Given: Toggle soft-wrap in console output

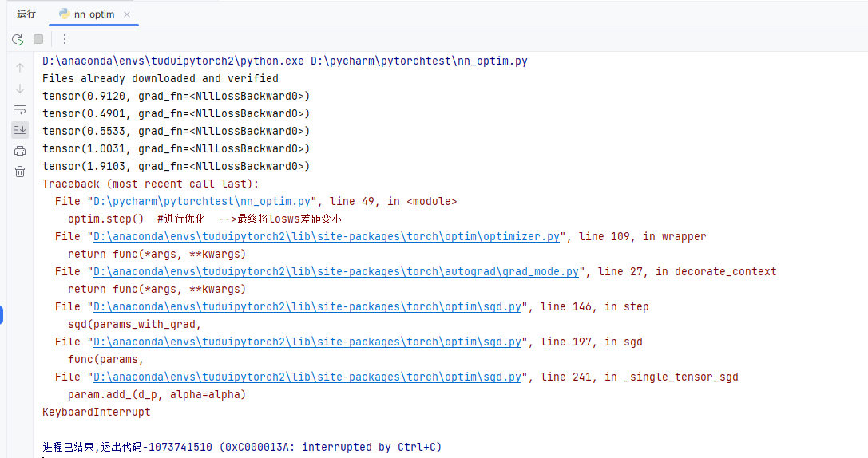Looking at the screenshot, I should (20, 109).
